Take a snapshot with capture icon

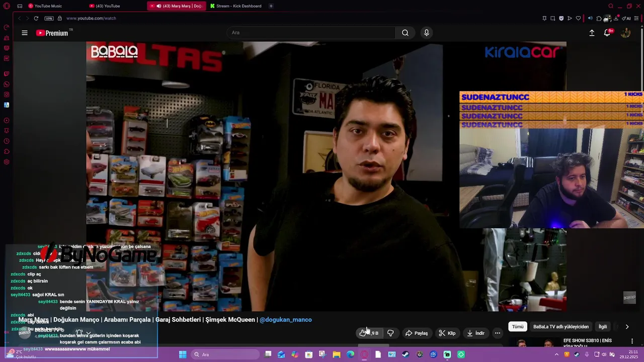(x=553, y=18)
